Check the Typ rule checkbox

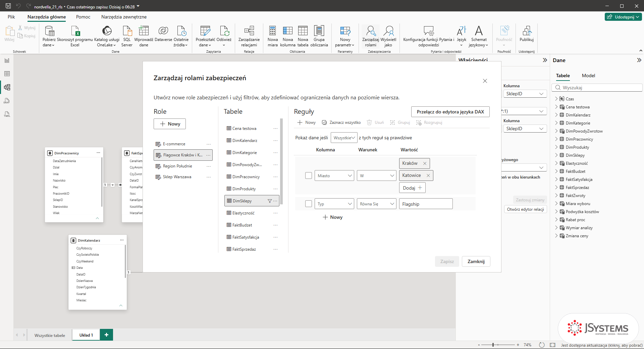[309, 204]
